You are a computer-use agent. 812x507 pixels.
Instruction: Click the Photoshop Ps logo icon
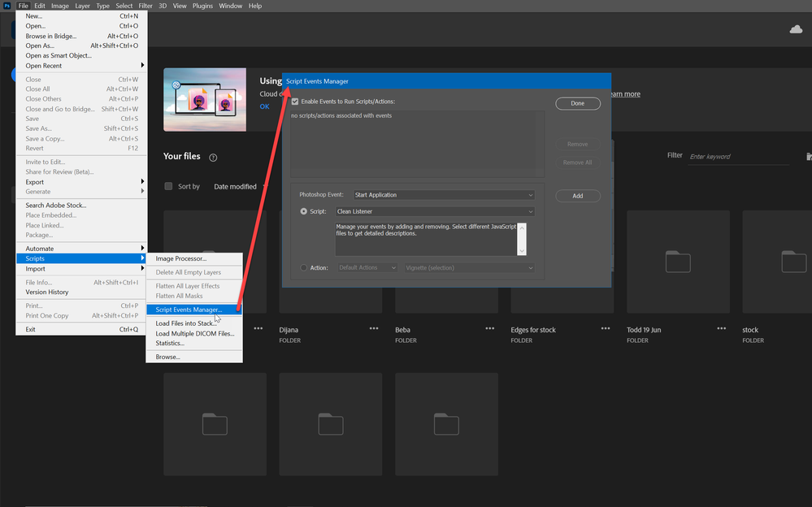[x=7, y=6]
